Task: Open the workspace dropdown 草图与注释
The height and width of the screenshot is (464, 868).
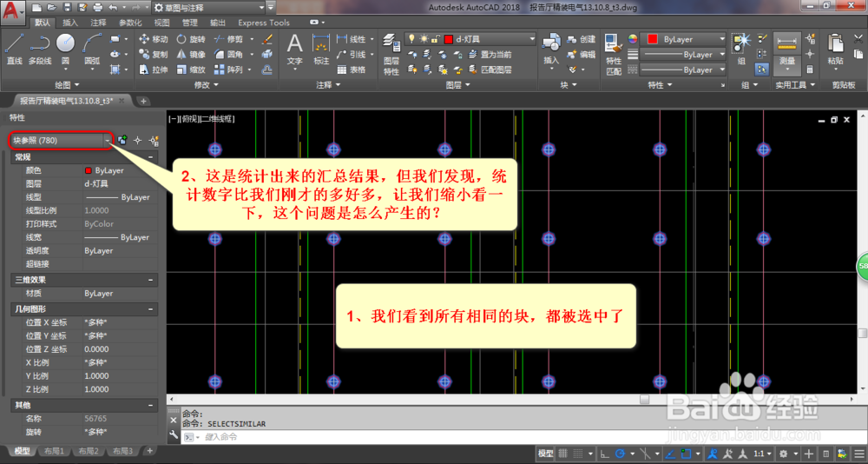Action: [208, 8]
